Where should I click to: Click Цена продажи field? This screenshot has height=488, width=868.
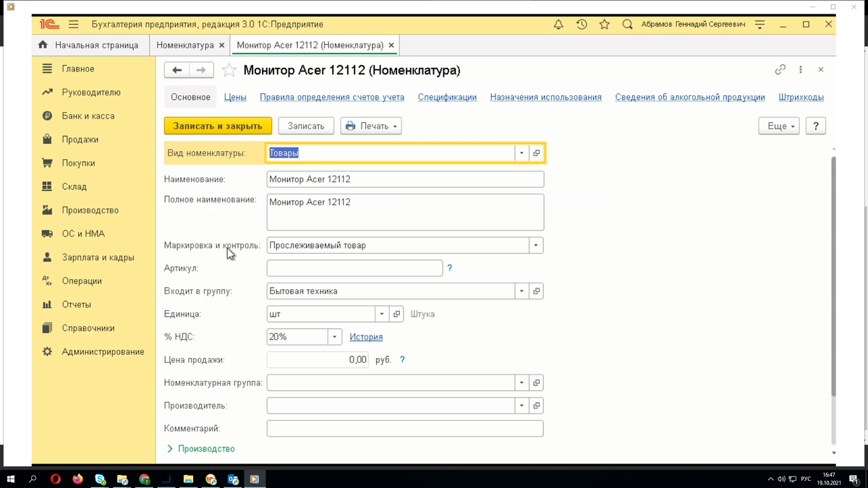[318, 360]
